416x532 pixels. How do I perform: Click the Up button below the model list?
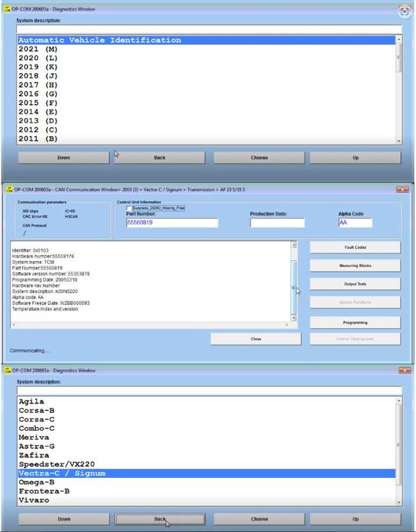(355, 519)
